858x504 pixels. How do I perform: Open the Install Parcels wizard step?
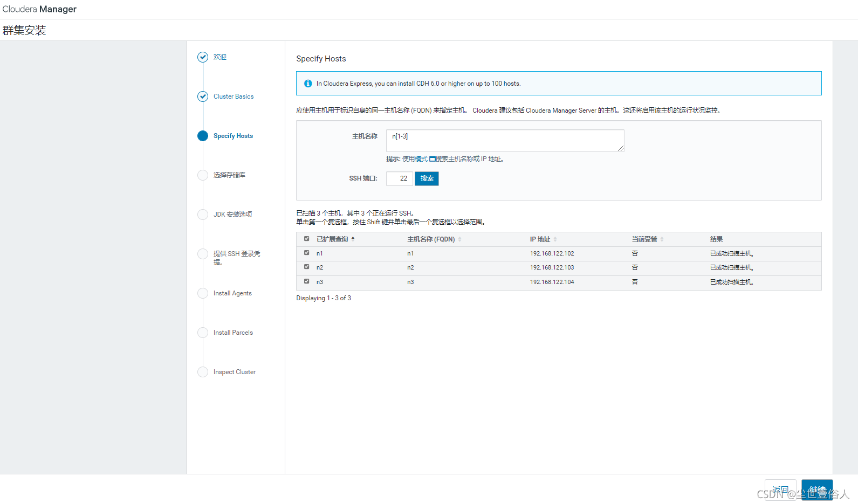click(x=233, y=333)
